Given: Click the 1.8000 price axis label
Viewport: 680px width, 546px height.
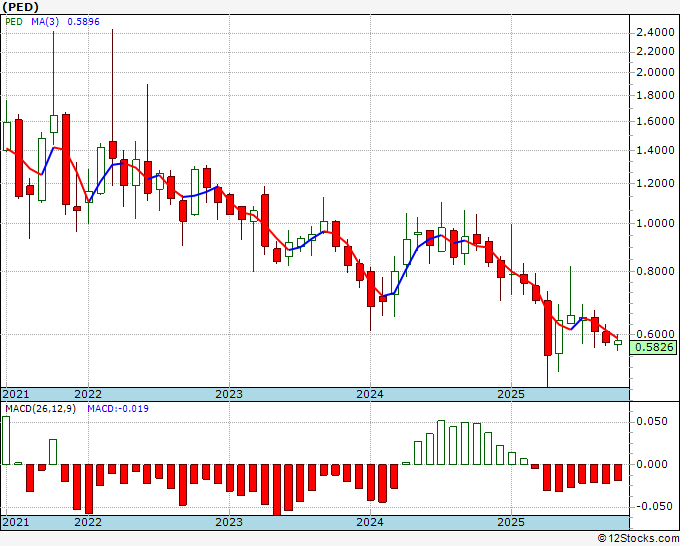Looking at the screenshot, I should [x=655, y=95].
